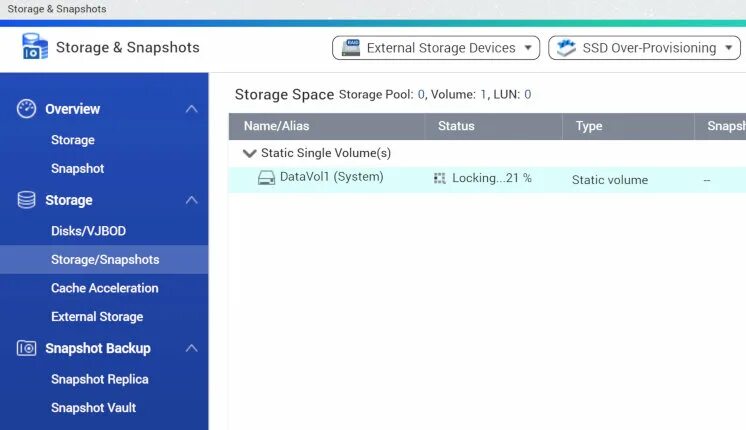
Task: Sort by the Status column header
Action: (456, 126)
